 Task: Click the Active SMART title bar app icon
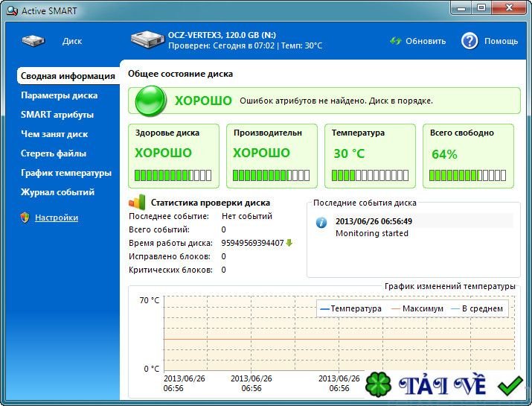pyautogui.click(x=12, y=10)
